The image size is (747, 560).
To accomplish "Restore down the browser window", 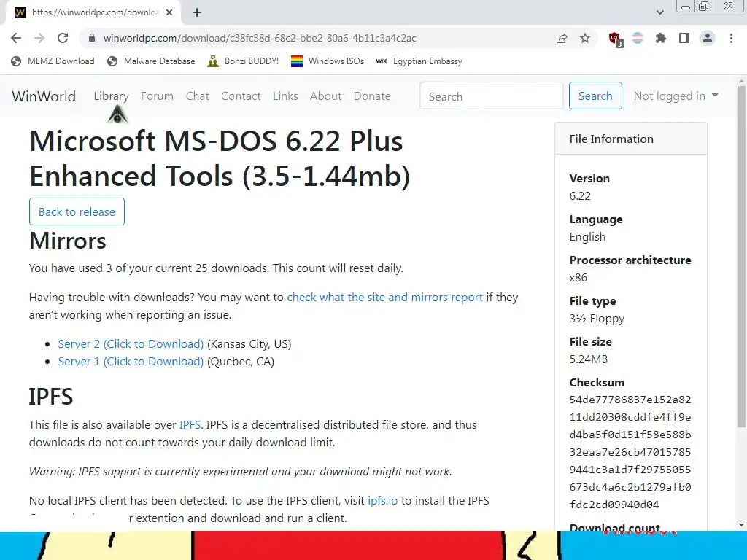I will point(704,6).
